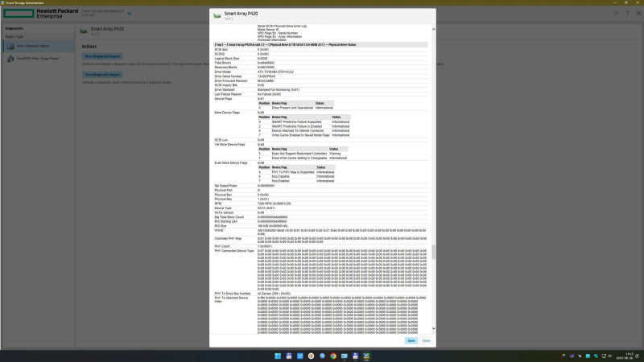This screenshot has height=362, width=644.
Task: Click the Smart Array P420 icon in background panel
Action: (84, 31)
